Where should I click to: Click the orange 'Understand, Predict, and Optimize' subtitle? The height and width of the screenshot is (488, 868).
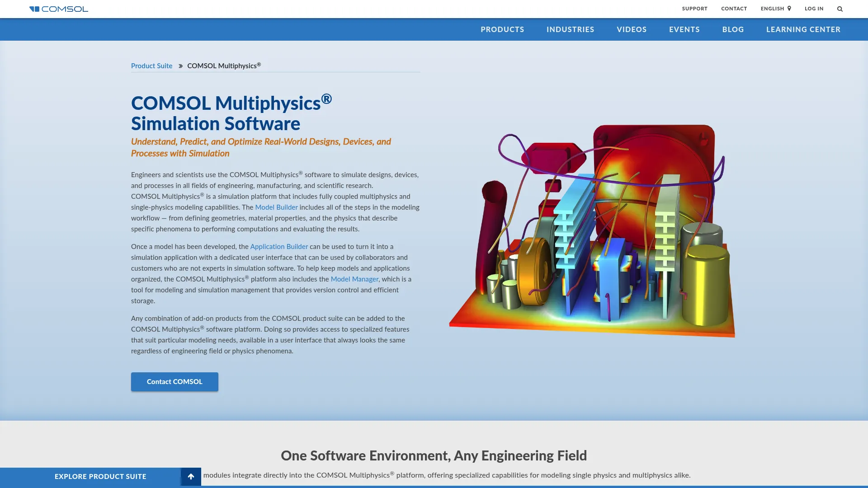[x=261, y=147]
